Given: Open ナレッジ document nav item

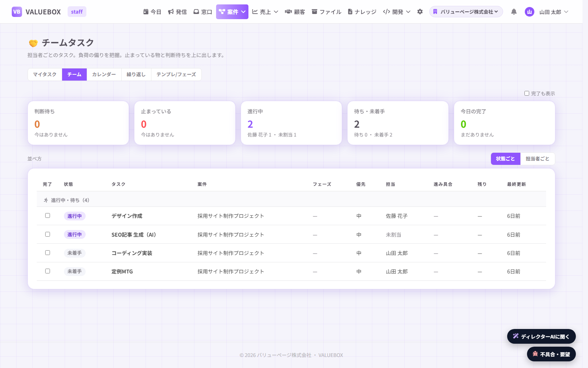Looking at the screenshot, I should tap(362, 12).
